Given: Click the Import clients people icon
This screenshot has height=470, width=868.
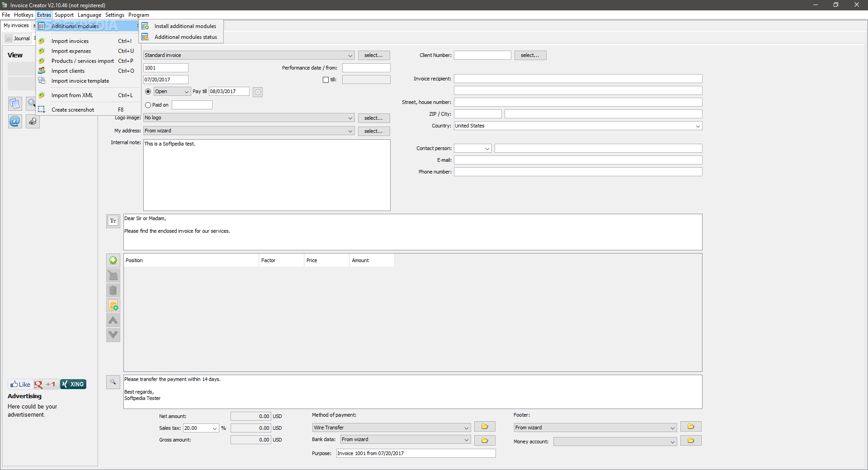Looking at the screenshot, I should tap(42, 70).
